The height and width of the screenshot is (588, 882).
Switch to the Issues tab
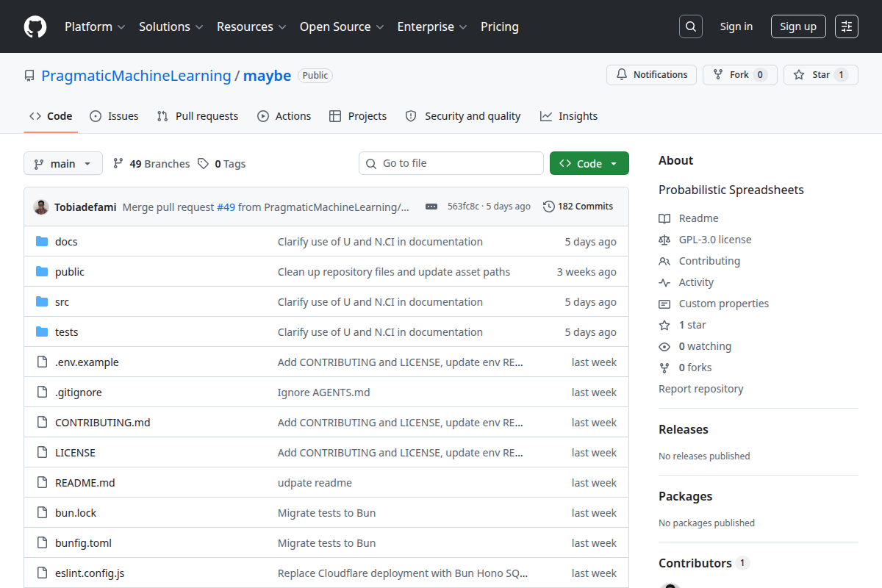pos(114,116)
